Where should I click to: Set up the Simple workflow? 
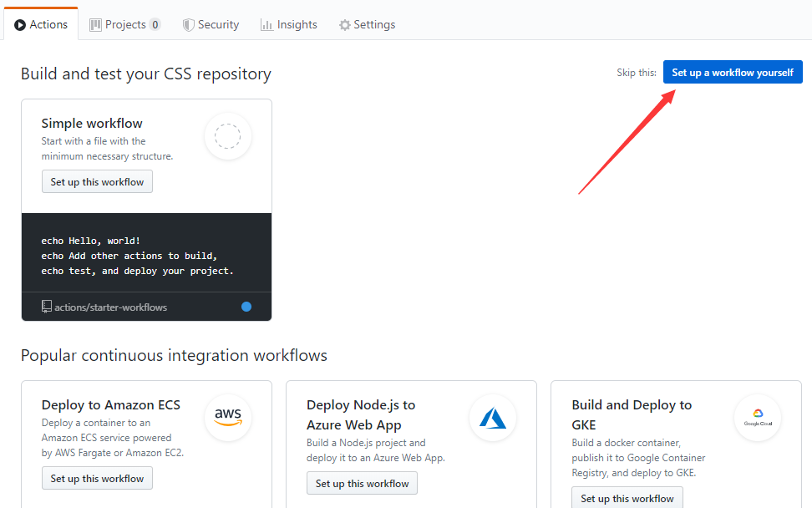[98, 182]
